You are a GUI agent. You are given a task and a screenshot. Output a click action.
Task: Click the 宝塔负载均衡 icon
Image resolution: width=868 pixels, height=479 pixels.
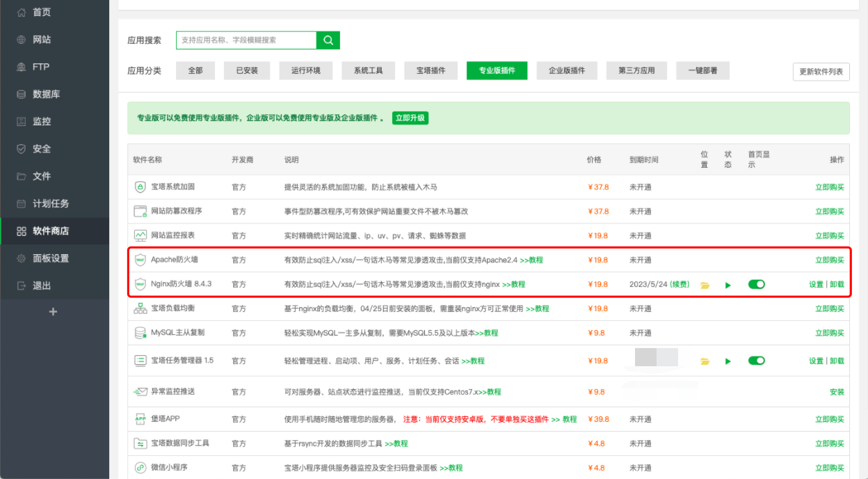point(140,308)
